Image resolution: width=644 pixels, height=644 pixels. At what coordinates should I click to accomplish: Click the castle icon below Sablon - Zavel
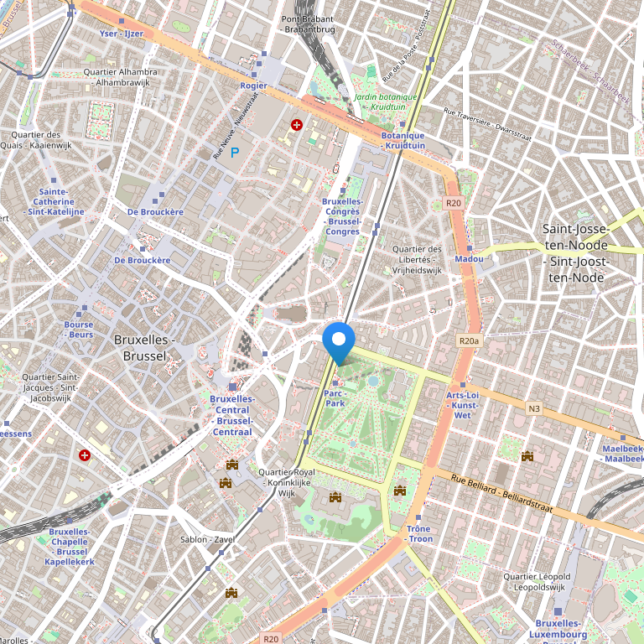point(231,593)
